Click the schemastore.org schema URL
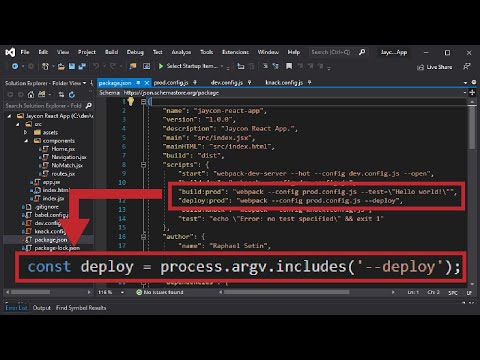 (x=171, y=93)
